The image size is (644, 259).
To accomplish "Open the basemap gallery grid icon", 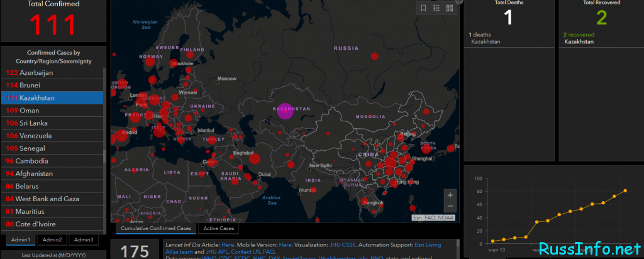I will 449,8.
